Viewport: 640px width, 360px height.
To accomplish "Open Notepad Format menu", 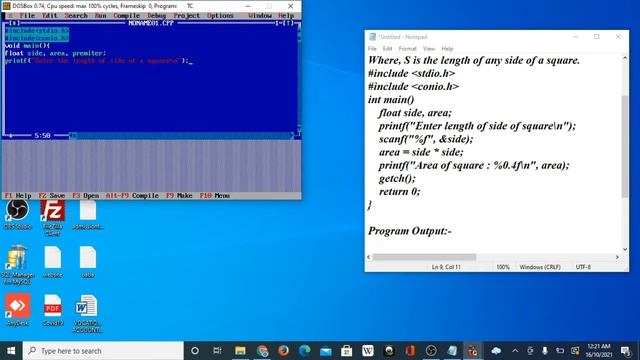I will pos(407,49).
